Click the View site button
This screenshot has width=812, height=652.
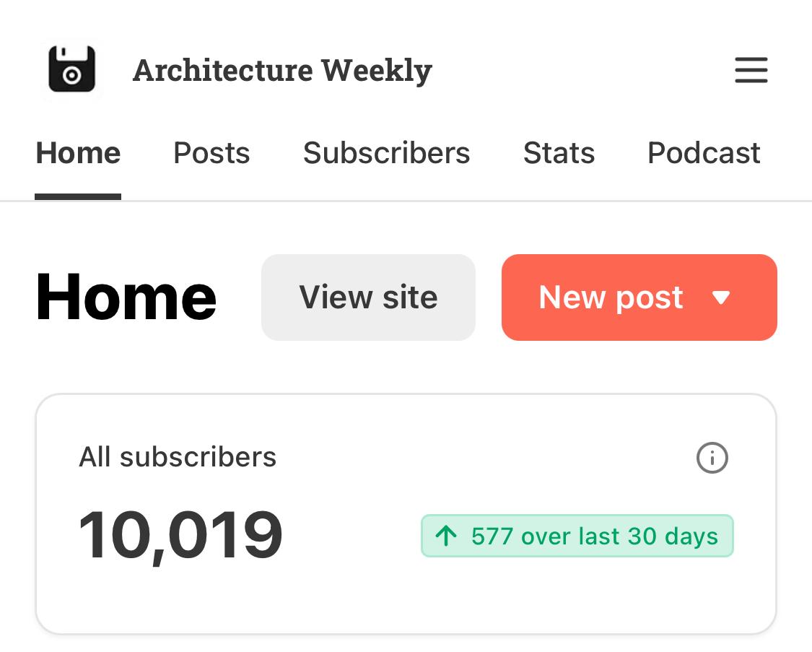(x=368, y=297)
